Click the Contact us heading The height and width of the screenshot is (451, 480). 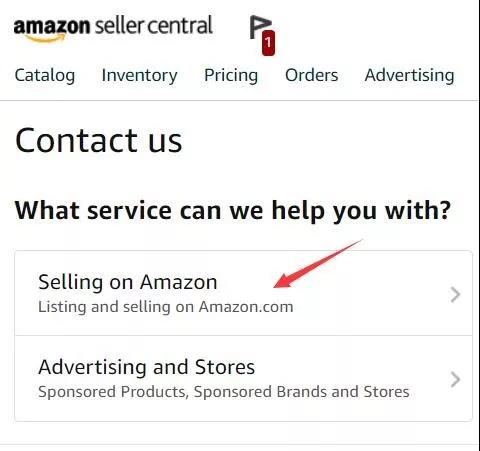pos(99,141)
